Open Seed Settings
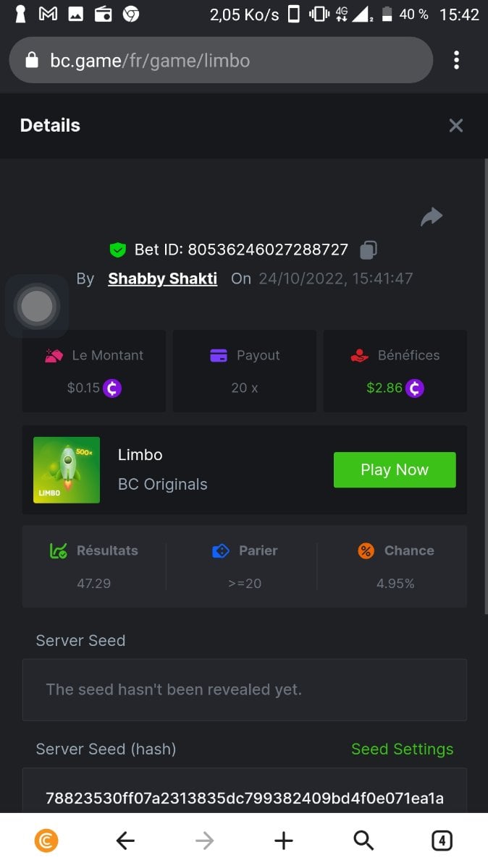Screen dimensions: 488x868 402,749
